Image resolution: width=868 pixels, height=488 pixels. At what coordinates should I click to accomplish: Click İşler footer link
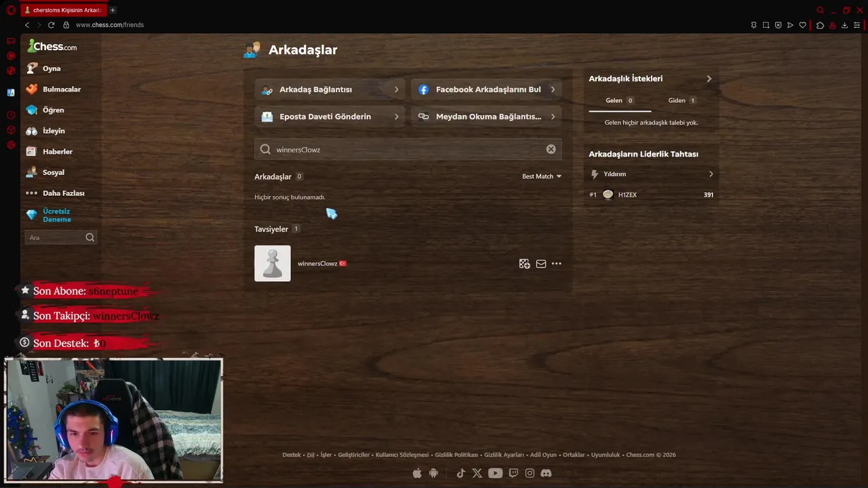click(x=326, y=455)
